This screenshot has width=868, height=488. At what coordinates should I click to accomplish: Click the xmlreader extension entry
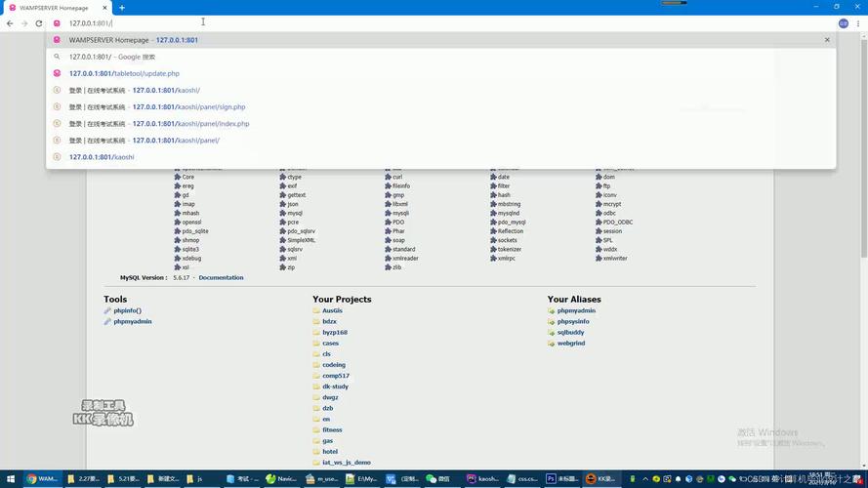point(405,259)
